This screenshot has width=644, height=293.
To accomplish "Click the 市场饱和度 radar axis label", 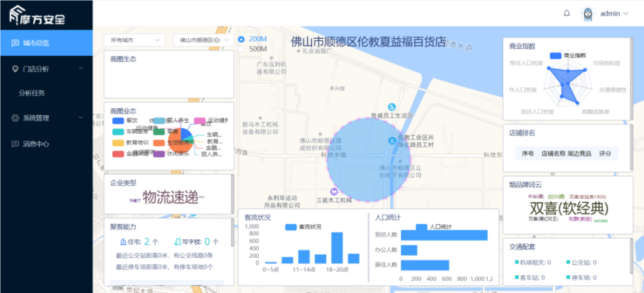I will pos(606,63).
